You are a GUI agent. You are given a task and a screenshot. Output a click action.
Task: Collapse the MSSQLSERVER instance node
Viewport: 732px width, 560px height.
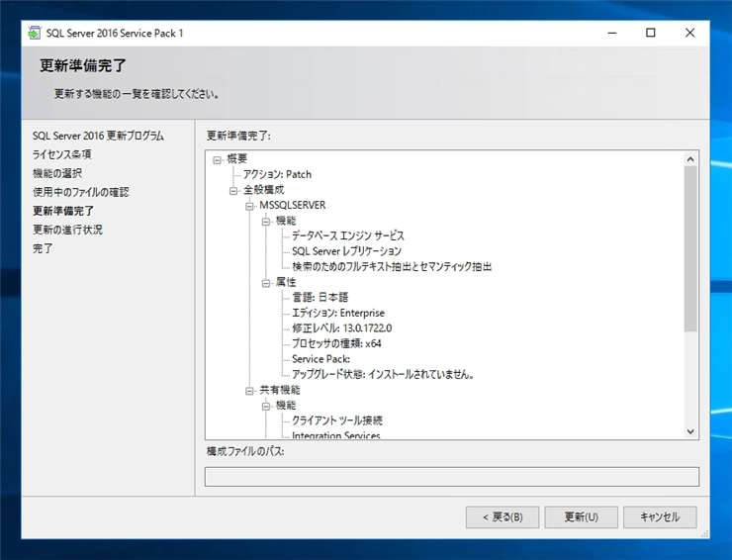(x=249, y=207)
